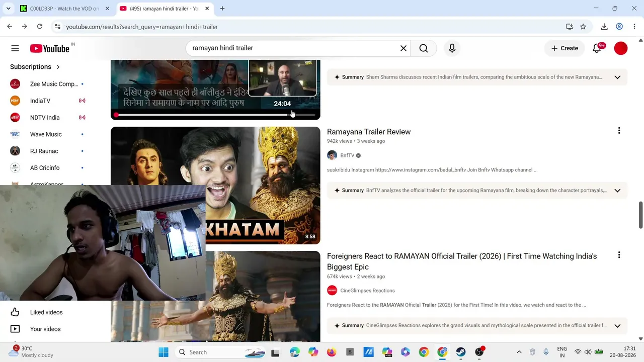Open a new browser tab
644x362 pixels.
222,9
